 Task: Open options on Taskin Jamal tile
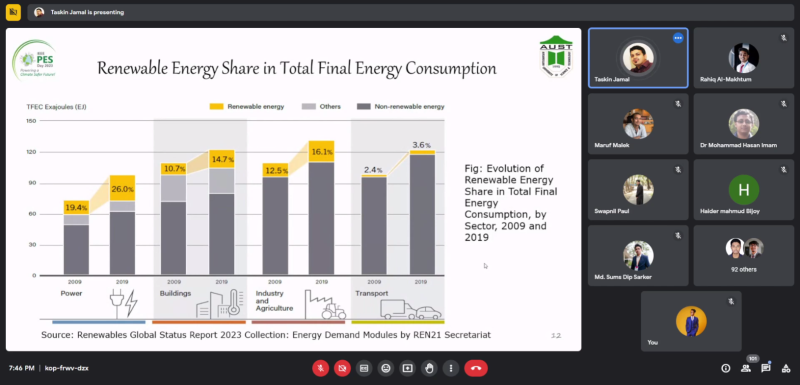click(678, 38)
